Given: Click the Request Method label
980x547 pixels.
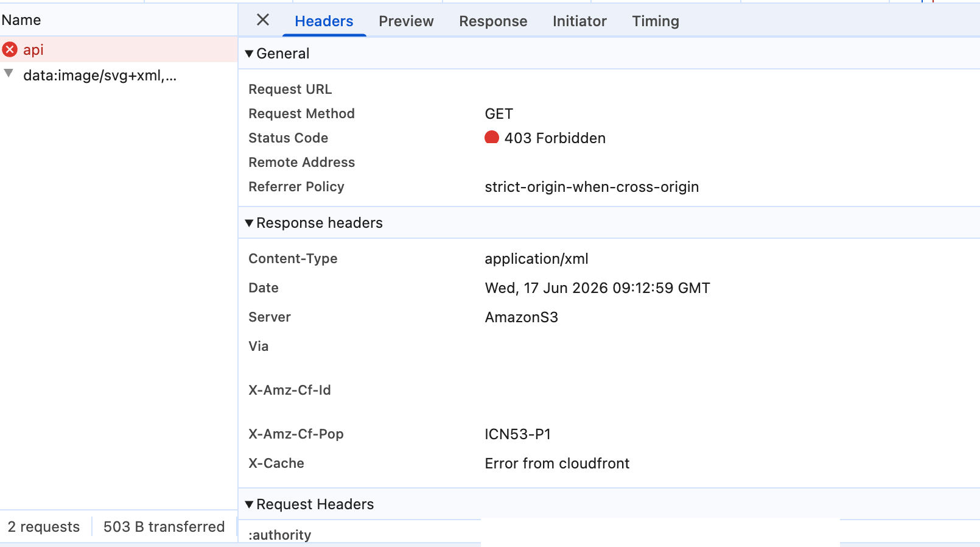Looking at the screenshot, I should pos(301,114).
